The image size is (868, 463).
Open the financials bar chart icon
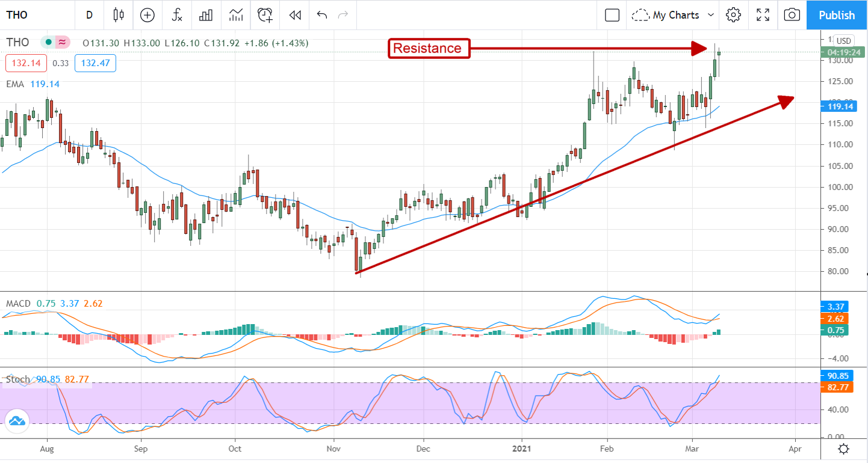(x=206, y=15)
